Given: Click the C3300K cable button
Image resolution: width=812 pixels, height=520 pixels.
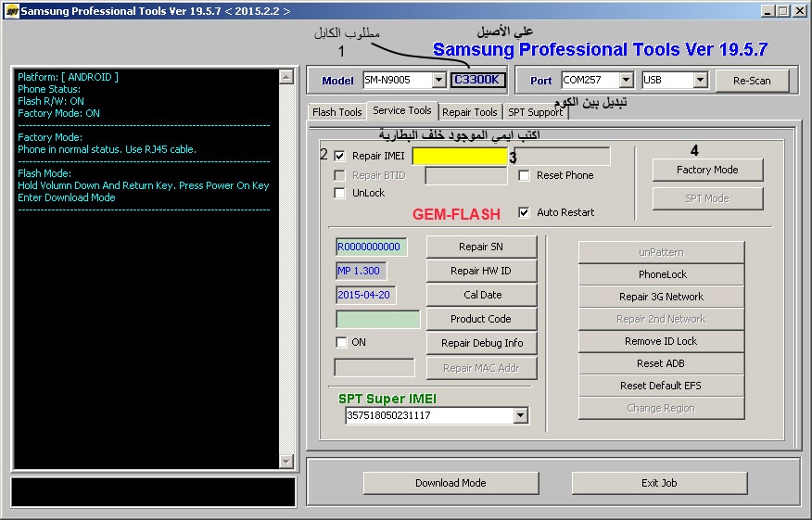Looking at the screenshot, I should (x=477, y=80).
